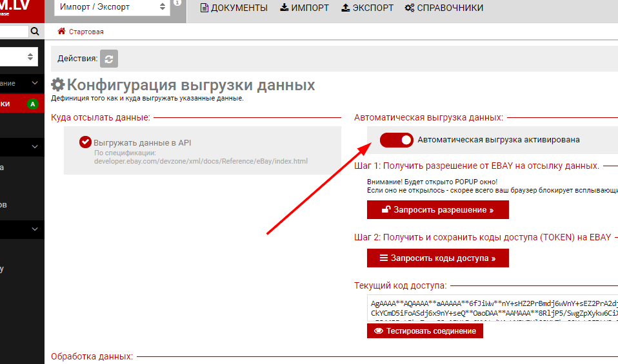This screenshot has width=618, height=364.
Task: Click the Запросить разрешение button
Action: (437, 210)
